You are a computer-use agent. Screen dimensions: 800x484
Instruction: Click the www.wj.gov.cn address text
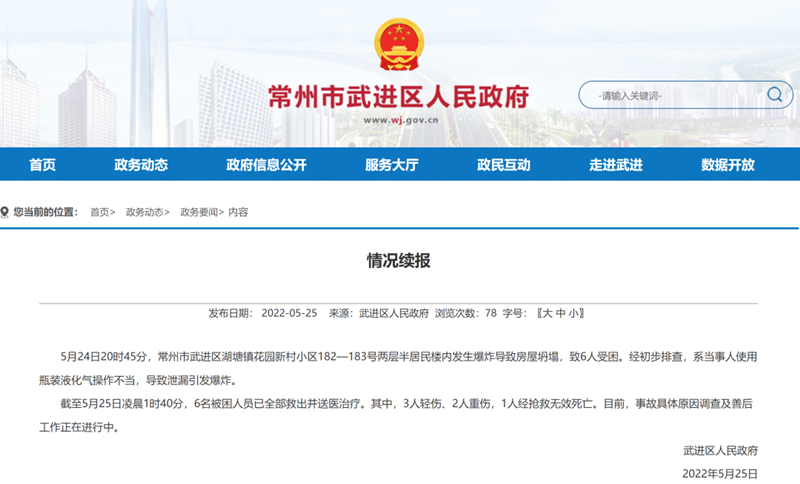click(399, 120)
